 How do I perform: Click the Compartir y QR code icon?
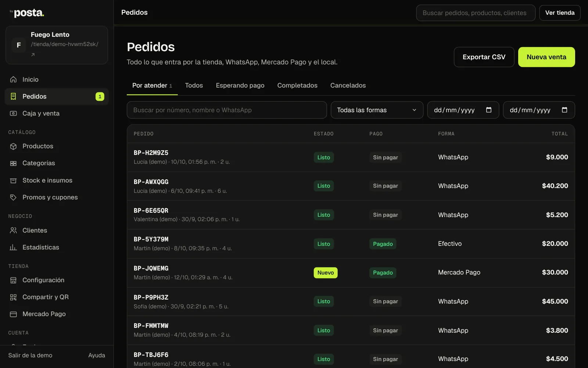[13, 297]
